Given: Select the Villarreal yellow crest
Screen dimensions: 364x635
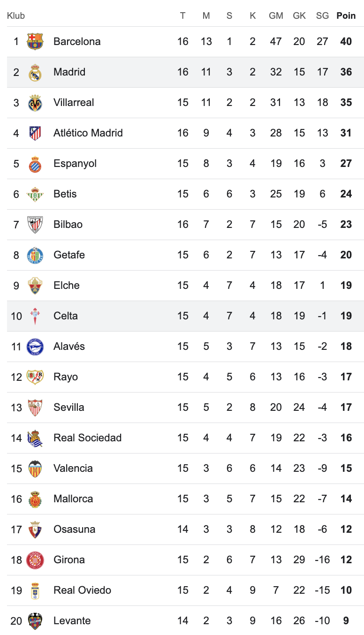Looking at the screenshot, I should (x=35, y=103).
